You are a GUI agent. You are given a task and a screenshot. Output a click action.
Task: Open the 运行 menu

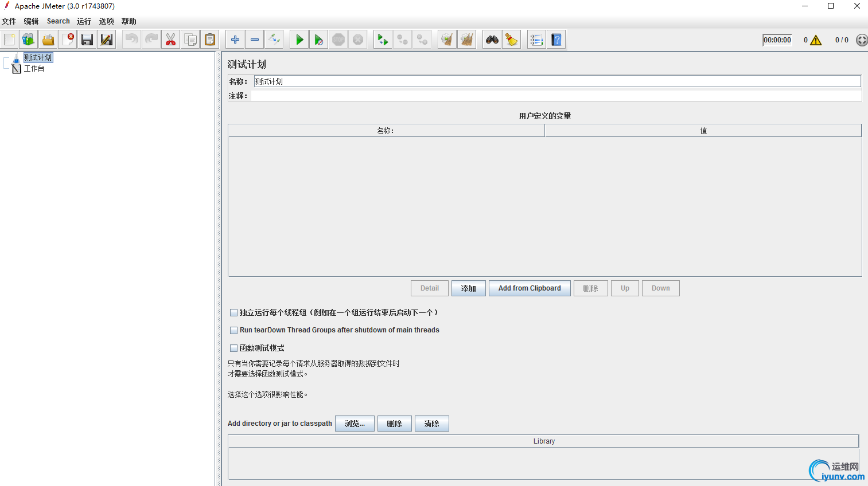pyautogui.click(x=84, y=21)
